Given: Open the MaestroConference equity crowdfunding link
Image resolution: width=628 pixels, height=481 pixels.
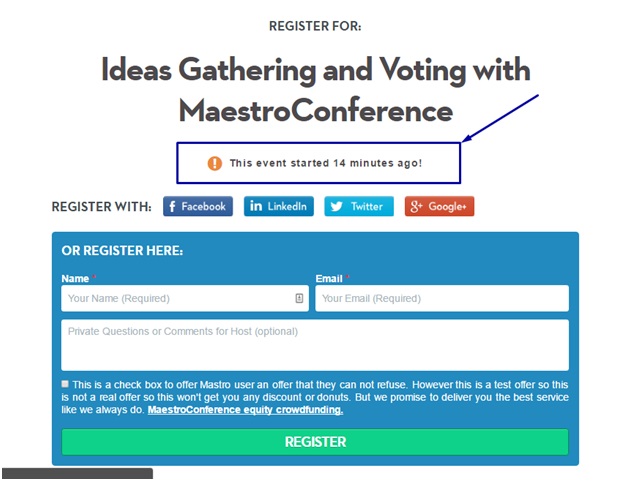Looking at the screenshot, I should point(245,410).
